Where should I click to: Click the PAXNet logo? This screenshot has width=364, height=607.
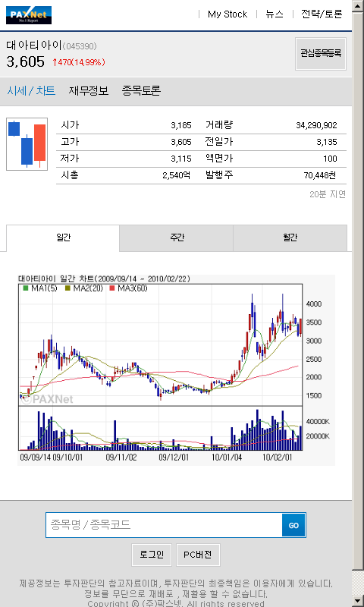point(29,15)
